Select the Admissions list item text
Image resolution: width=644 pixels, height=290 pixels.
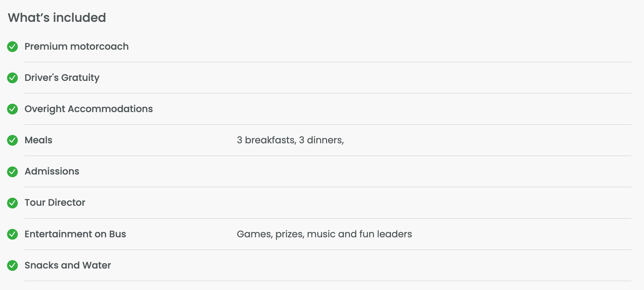[52, 171]
